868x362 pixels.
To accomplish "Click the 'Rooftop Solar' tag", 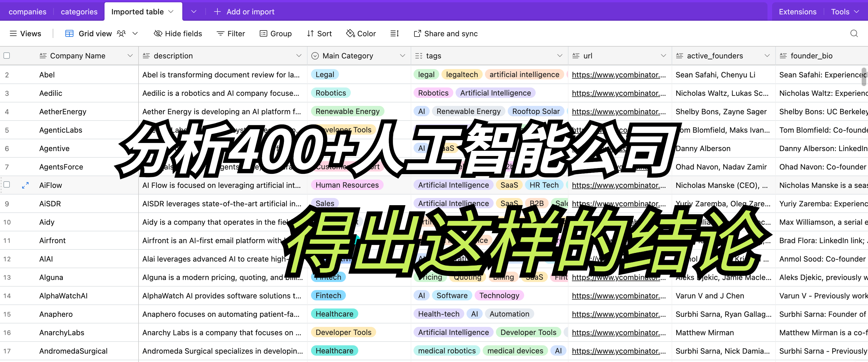I will [536, 111].
